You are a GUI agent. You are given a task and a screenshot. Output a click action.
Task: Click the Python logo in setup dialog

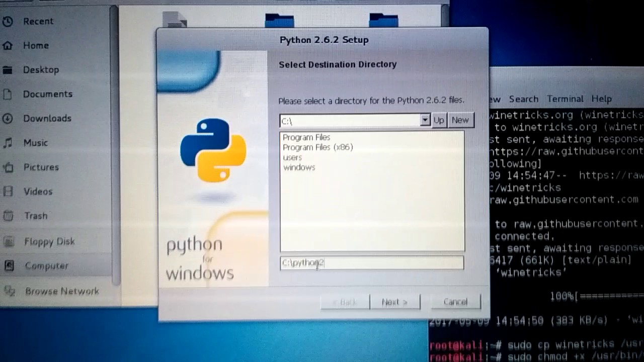point(213,150)
